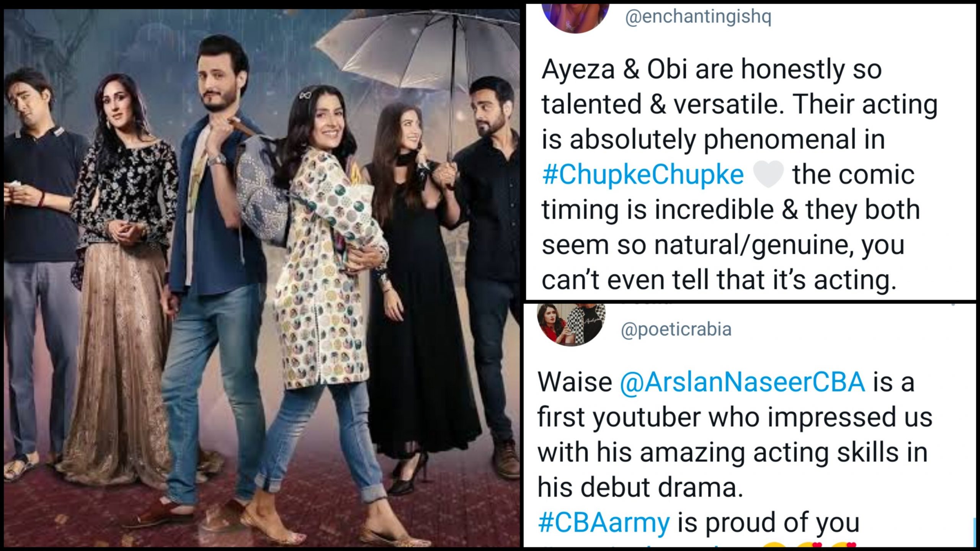Open the @poeticrabia profile handle
Image resolution: width=980 pixels, height=551 pixels.
click(x=676, y=330)
